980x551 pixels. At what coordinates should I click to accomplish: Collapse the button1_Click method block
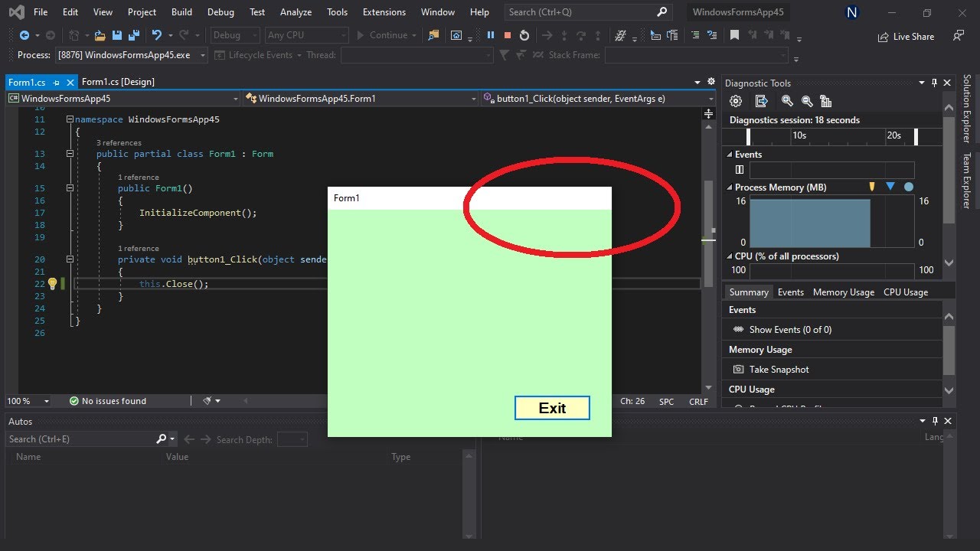tap(70, 259)
